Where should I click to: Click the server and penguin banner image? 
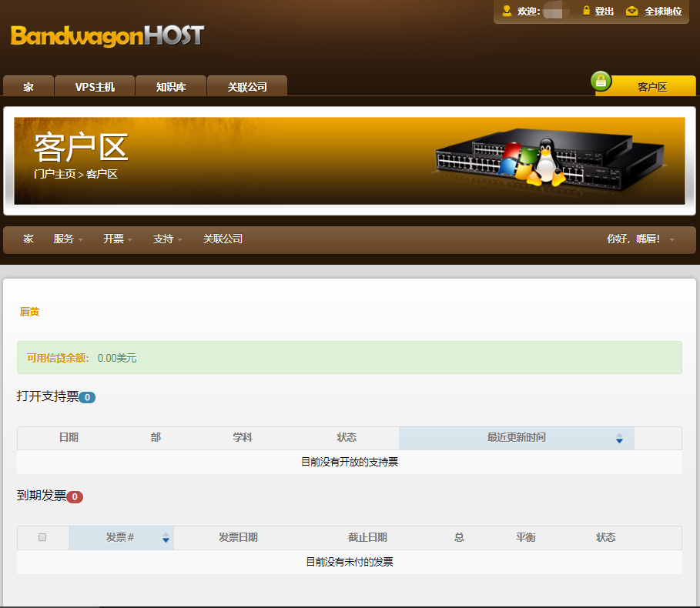(x=547, y=162)
